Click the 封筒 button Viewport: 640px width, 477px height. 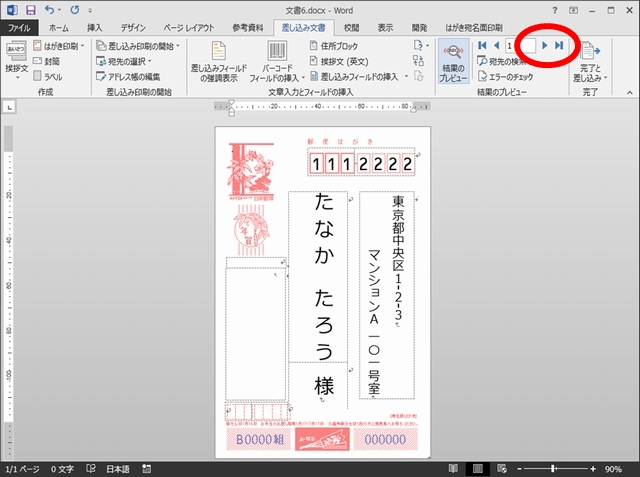click(47, 61)
